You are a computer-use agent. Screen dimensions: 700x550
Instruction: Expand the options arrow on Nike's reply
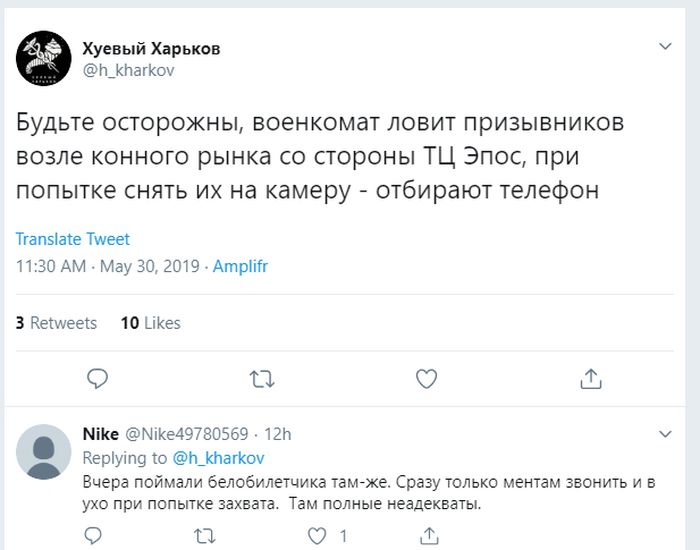pyautogui.click(x=665, y=434)
